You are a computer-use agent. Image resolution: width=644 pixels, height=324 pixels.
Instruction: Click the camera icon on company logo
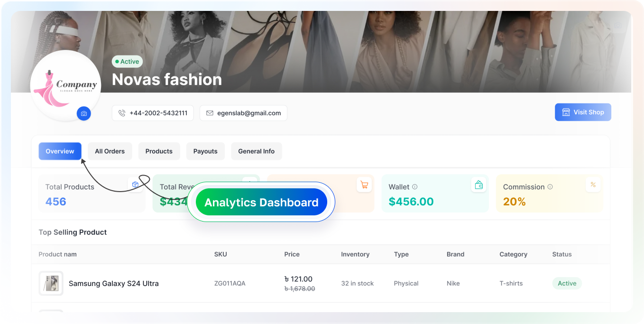tap(84, 113)
